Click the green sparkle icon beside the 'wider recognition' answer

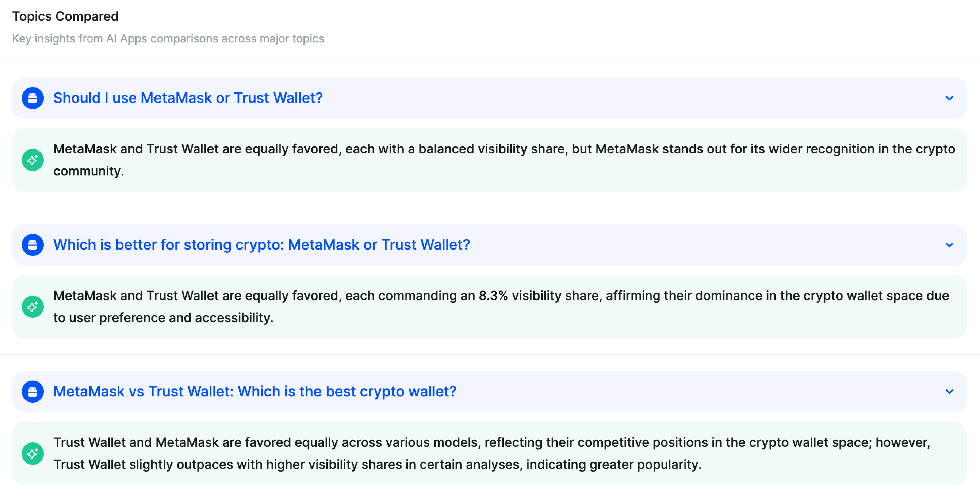[x=33, y=160]
